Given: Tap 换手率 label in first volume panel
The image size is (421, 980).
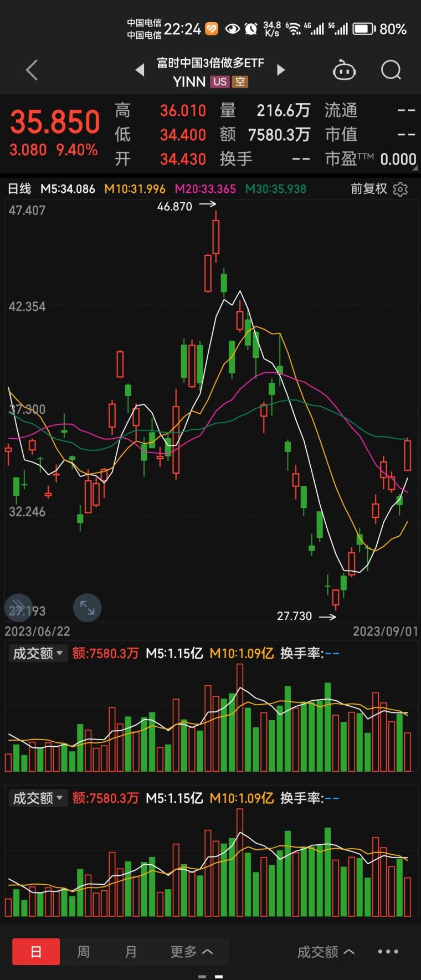Looking at the screenshot, I should tap(301, 653).
